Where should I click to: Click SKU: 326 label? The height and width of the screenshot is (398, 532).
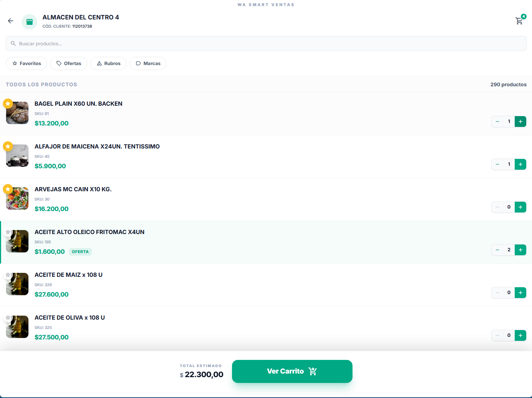43,285
